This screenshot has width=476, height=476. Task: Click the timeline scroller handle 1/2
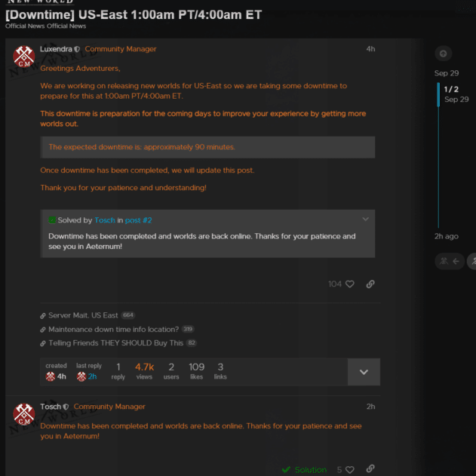point(452,94)
